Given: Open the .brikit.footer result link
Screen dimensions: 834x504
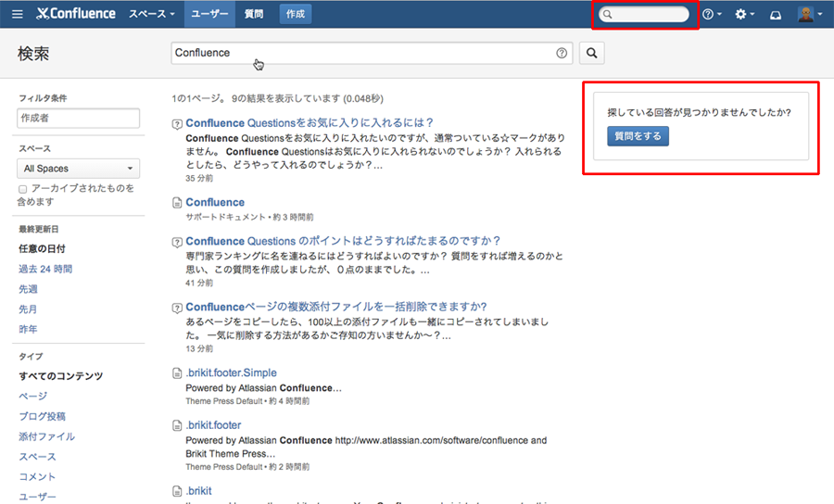Looking at the screenshot, I should [213, 424].
